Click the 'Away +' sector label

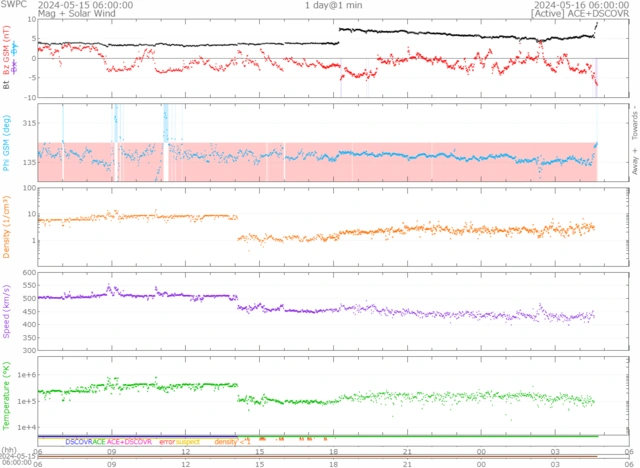click(635, 162)
